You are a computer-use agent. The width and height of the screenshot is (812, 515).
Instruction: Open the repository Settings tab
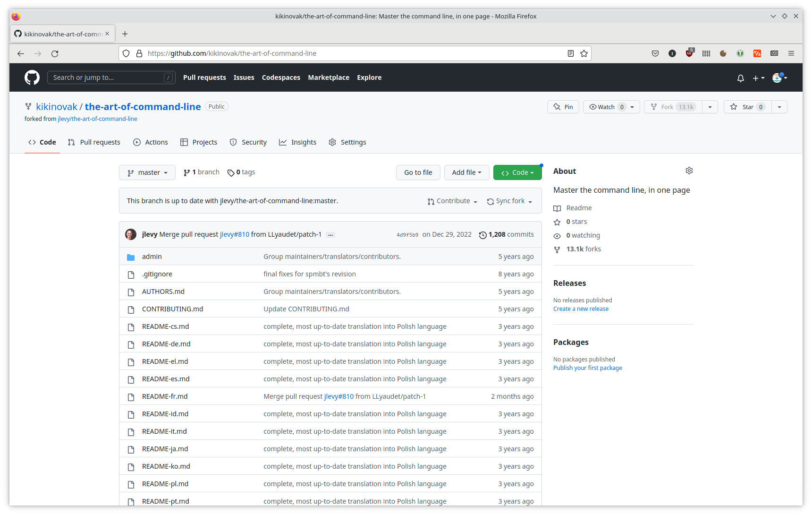click(x=347, y=142)
